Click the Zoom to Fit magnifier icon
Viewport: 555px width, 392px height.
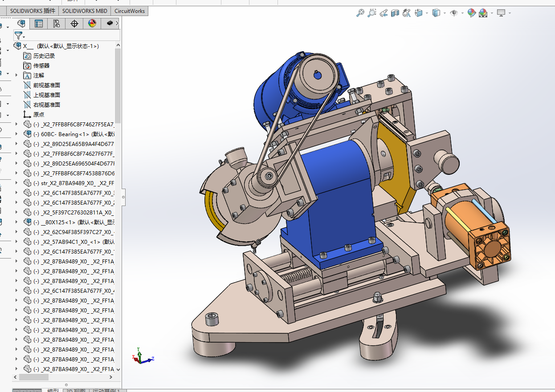[360, 13]
